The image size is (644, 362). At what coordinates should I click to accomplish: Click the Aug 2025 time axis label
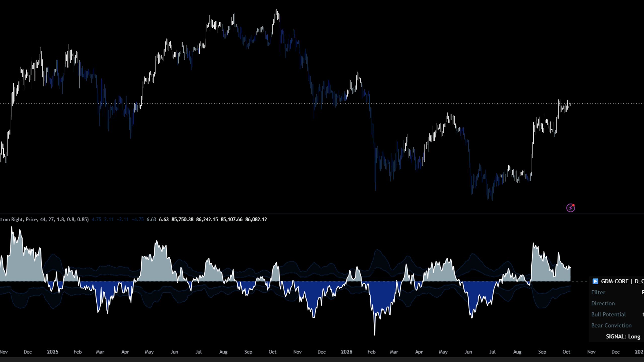pyautogui.click(x=223, y=352)
